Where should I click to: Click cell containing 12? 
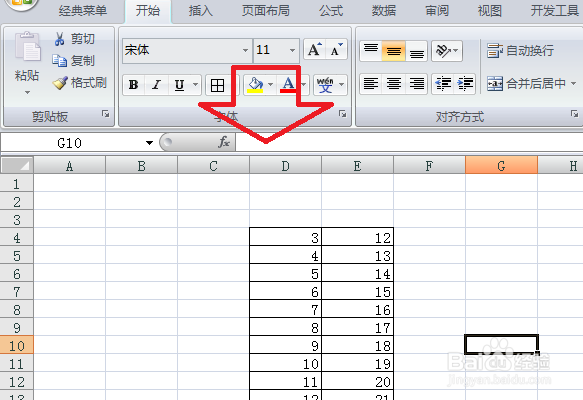click(x=357, y=237)
